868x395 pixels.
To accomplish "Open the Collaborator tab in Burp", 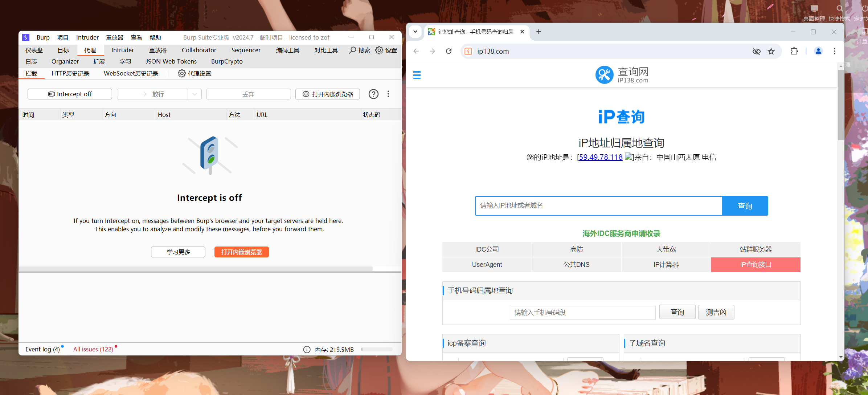I will pyautogui.click(x=199, y=50).
